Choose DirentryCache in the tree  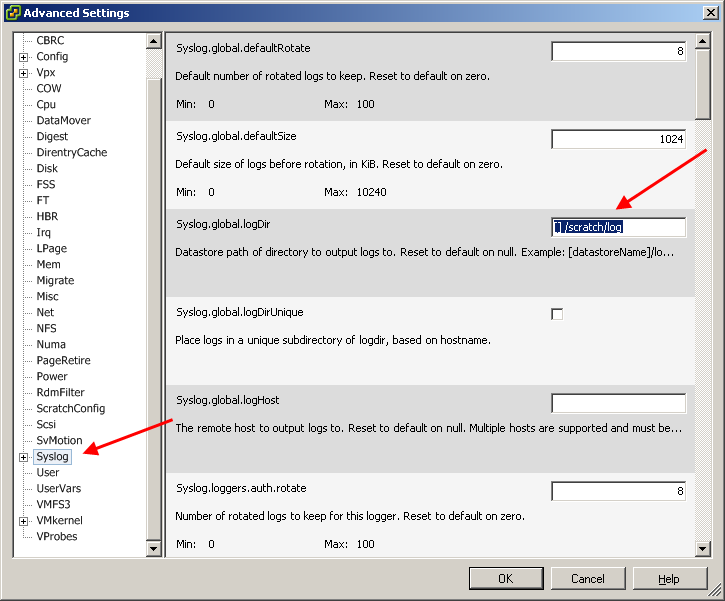pos(72,153)
